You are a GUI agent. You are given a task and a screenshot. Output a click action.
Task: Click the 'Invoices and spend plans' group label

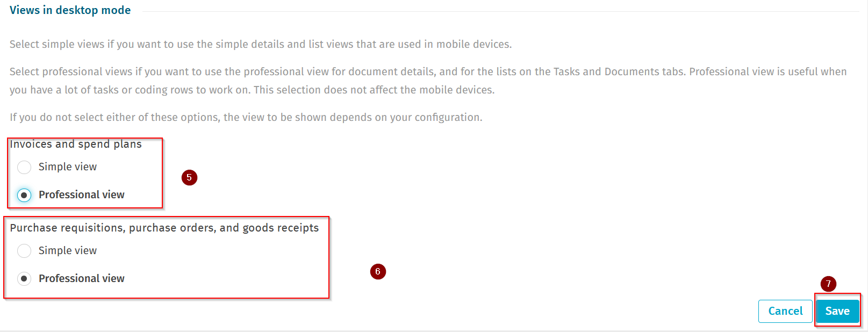[76, 144]
